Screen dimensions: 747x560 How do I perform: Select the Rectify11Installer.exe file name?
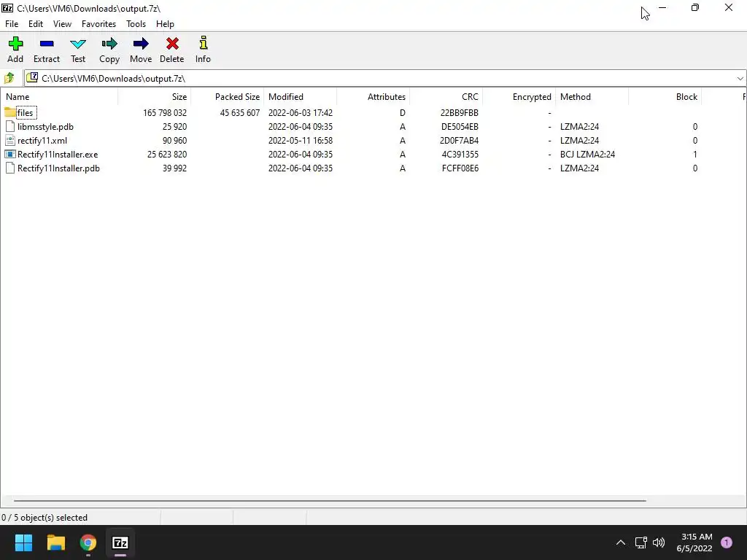pyautogui.click(x=58, y=155)
